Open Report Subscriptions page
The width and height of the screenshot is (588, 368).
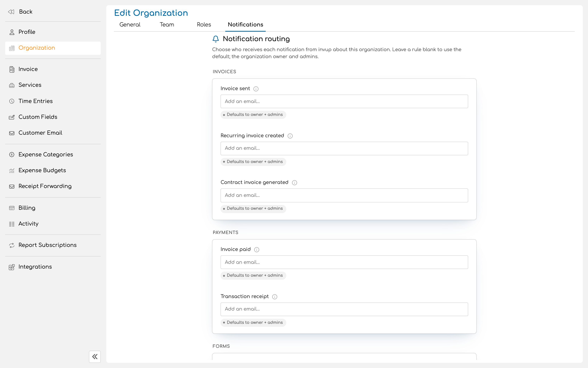53,245
